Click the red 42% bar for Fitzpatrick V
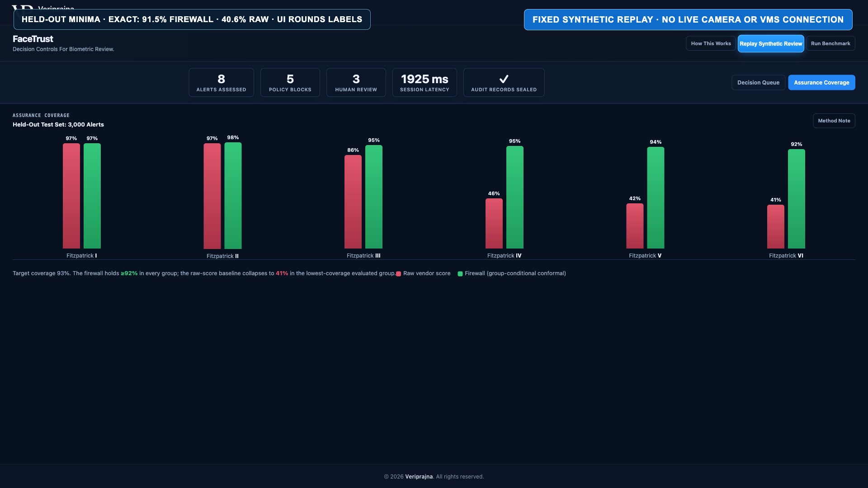The image size is (868, 488). [635, 226]
